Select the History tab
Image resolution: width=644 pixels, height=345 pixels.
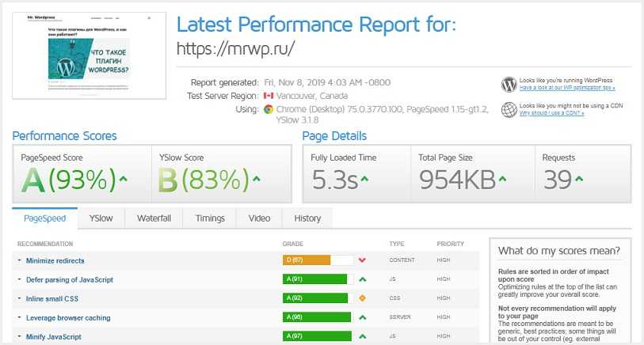click(x=307, y=218)
